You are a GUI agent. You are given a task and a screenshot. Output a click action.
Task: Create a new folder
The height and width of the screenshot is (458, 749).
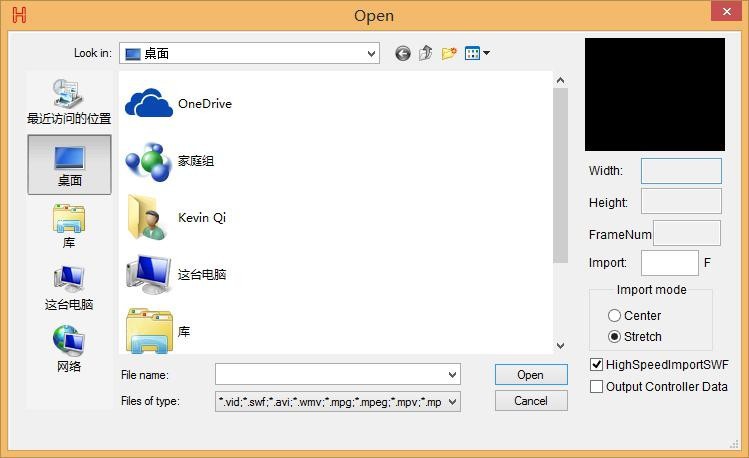click(449, 53)
